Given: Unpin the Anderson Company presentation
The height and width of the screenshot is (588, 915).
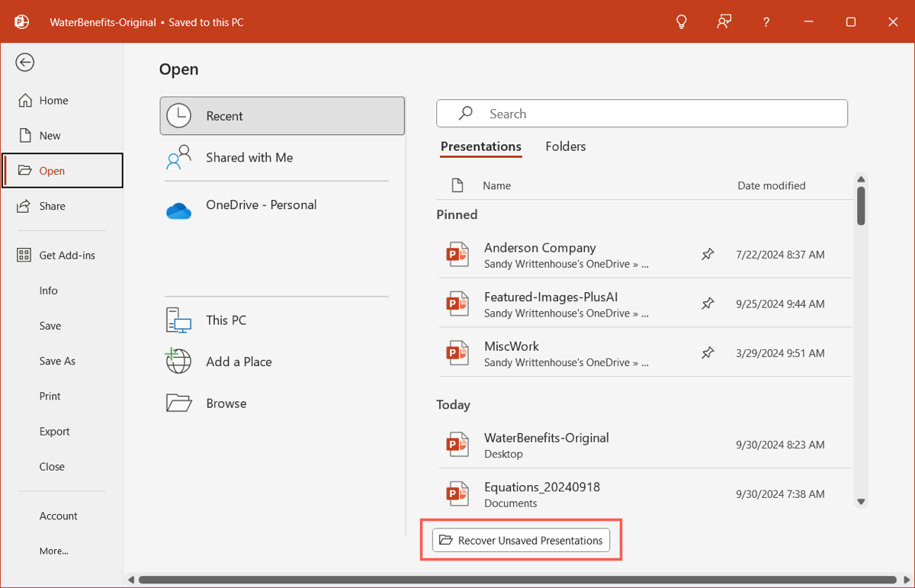Looking at the screenshot, I should pos(708,255).
